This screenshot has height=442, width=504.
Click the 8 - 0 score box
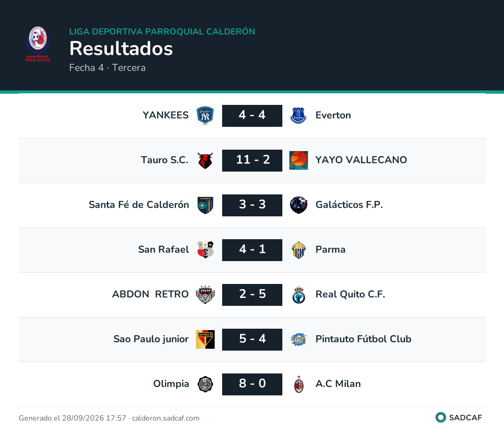pos(252,384)
